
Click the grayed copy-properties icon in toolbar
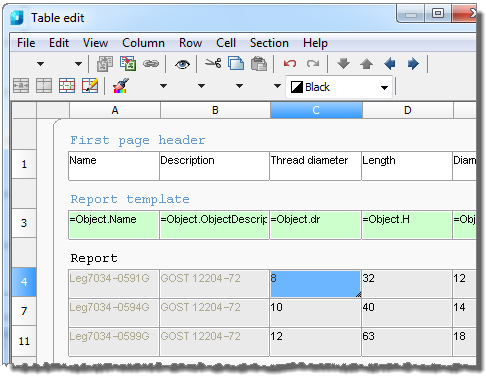[105, 63]
